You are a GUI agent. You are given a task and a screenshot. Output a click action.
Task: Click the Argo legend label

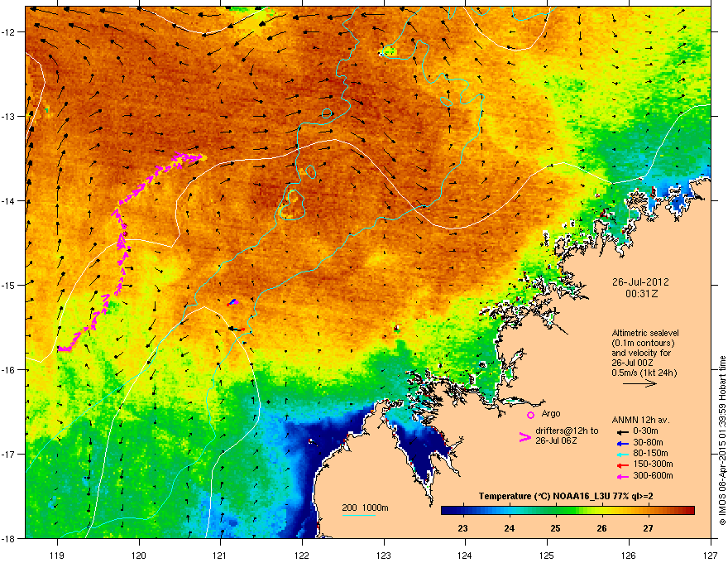[551, 413]
